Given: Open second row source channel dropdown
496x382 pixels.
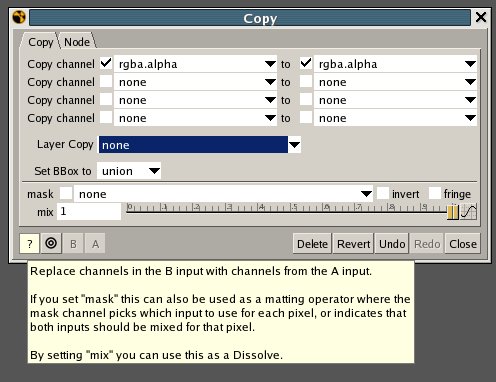Looking at the screenshot, I should point(195,82).
